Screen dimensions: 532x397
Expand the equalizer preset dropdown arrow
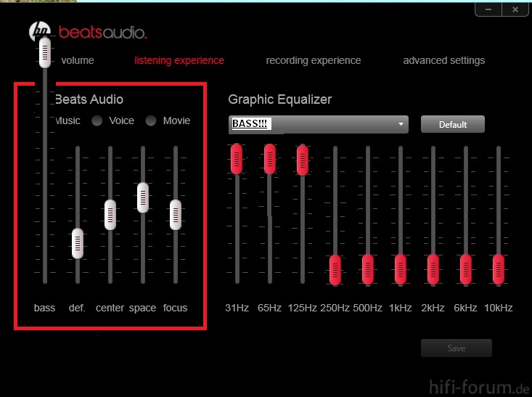tap(400, 124)
